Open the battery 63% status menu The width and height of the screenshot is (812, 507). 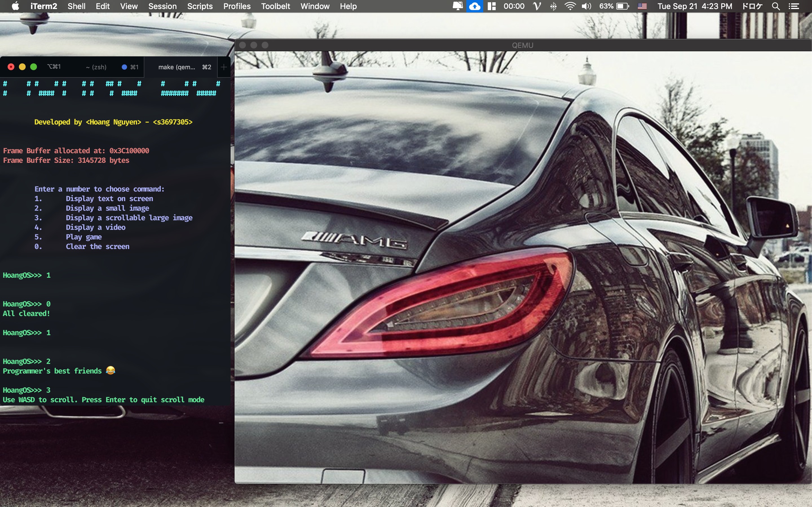(x=614, y=6)
